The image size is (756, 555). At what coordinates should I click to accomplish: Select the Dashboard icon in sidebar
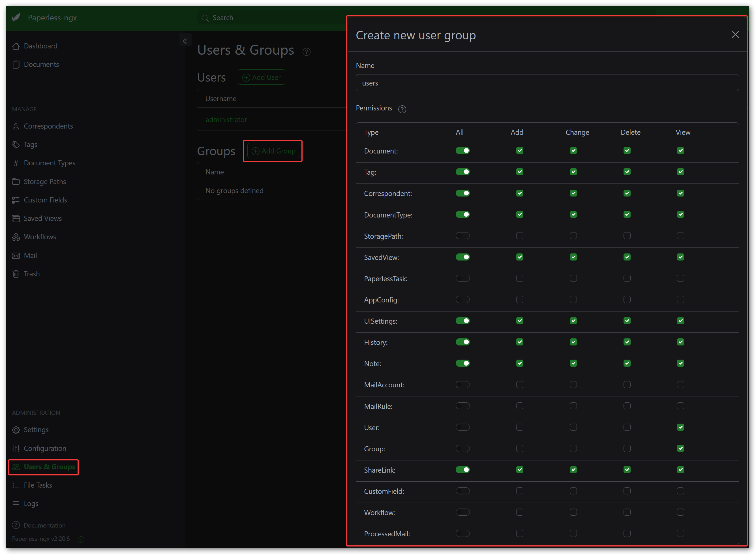16,46
